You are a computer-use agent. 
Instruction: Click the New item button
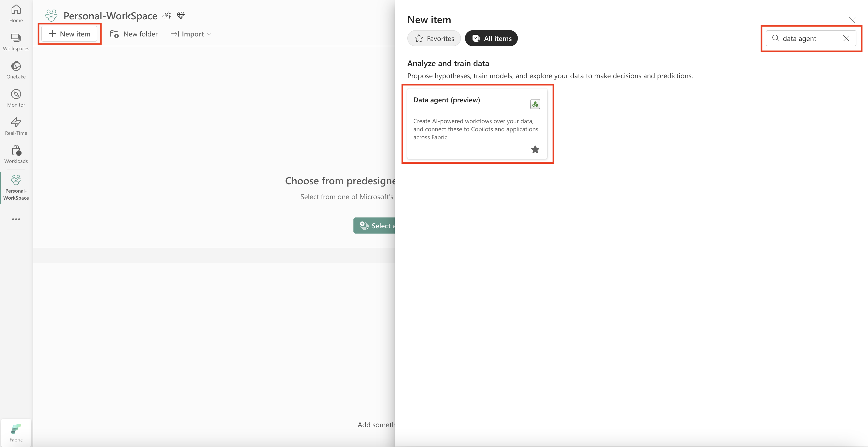click(x=69, y=34)
